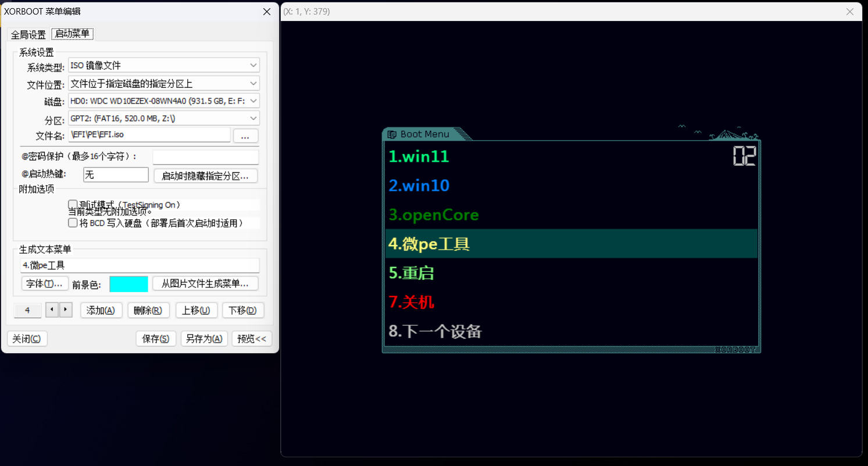Collapse preview with 预览<< button

pos(252,339)
